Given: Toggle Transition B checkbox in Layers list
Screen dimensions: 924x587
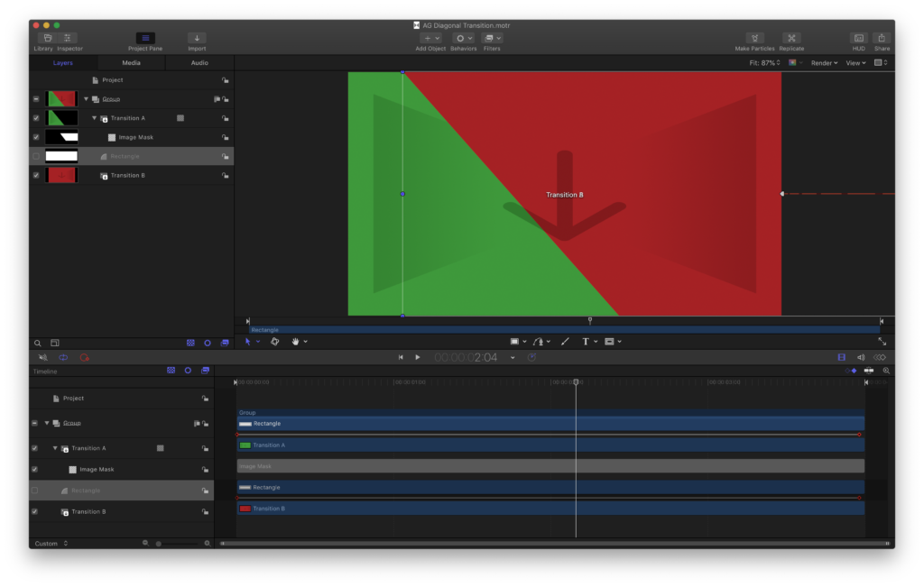Looking at the screenshot, I should (36, 176).
